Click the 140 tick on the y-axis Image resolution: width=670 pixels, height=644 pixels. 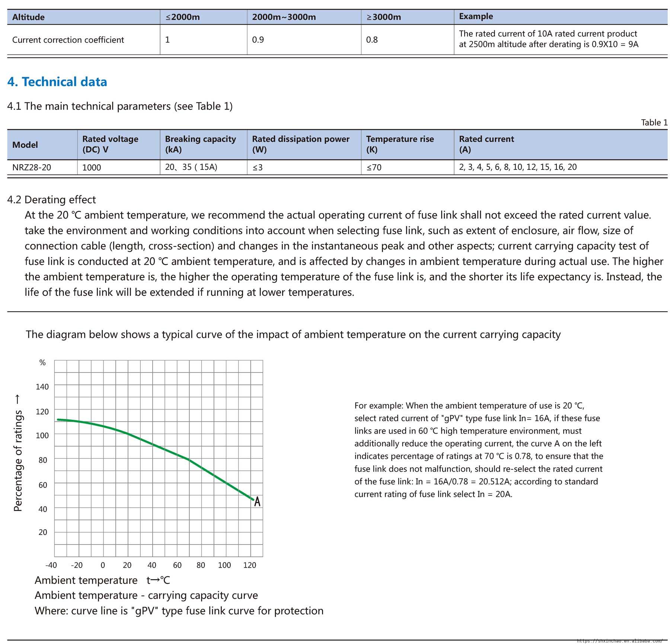pos(42,387)
